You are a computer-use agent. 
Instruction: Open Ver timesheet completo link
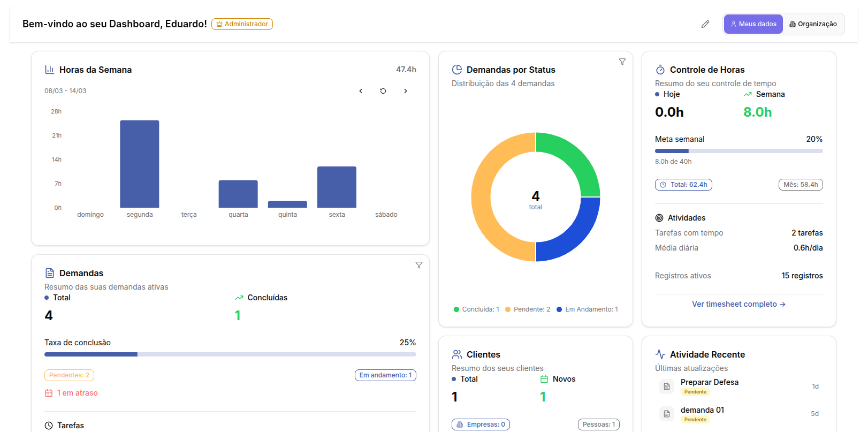click(738, 304)
